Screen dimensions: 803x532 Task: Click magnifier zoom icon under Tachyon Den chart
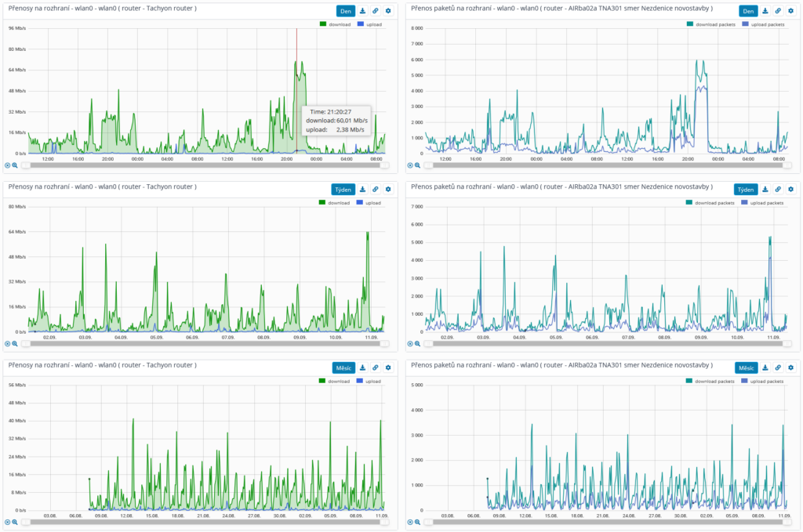click(x=15, y=165)
